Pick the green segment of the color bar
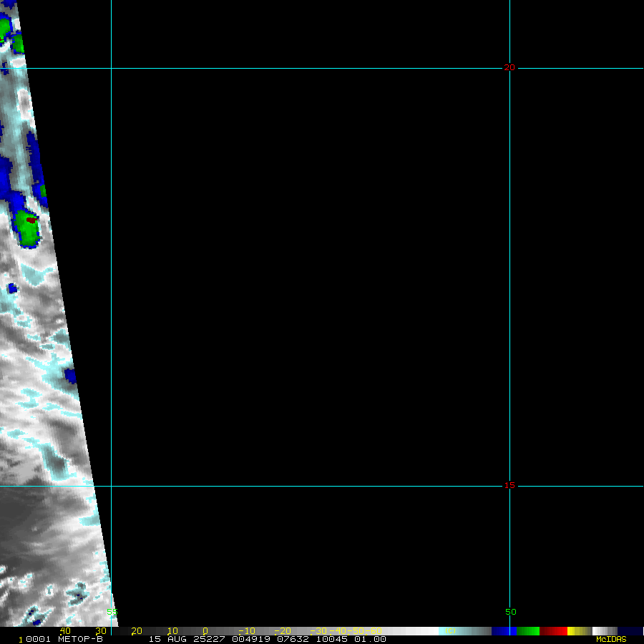 (x=528, y=631)
